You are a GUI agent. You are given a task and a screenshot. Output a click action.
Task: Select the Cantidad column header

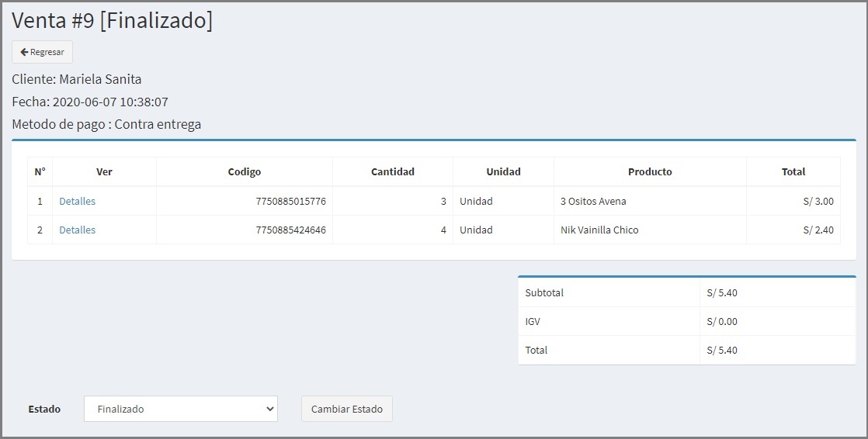(x=393, y=172)
